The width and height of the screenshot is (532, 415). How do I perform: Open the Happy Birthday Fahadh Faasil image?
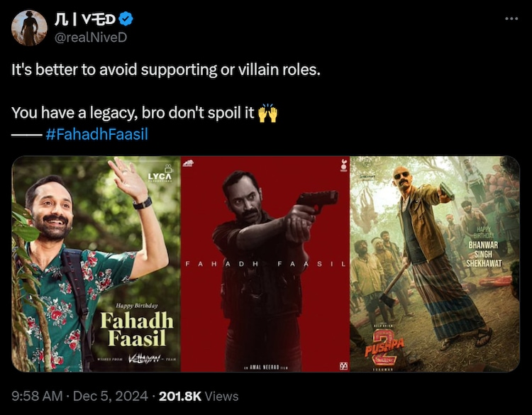point(96,264)
